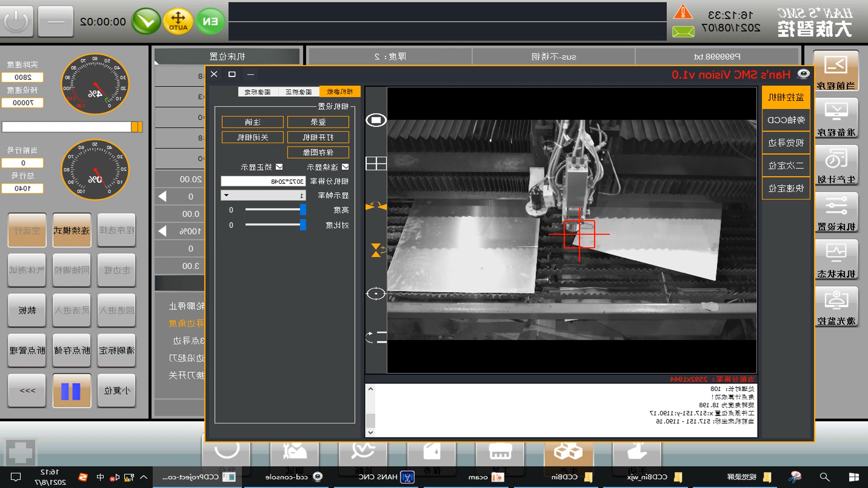Toggle the 程序选择 (program select) button

pos(117,230)
